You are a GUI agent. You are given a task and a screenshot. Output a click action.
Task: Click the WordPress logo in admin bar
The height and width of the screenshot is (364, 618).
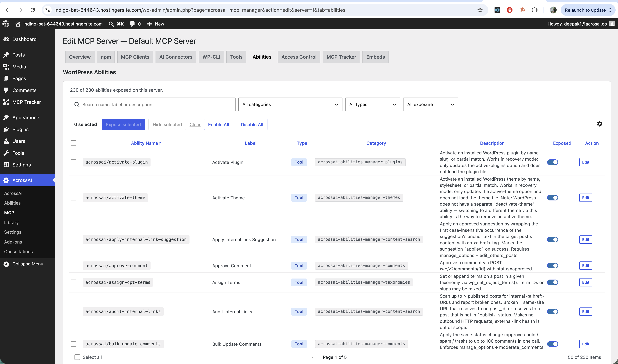click(6, 24)
